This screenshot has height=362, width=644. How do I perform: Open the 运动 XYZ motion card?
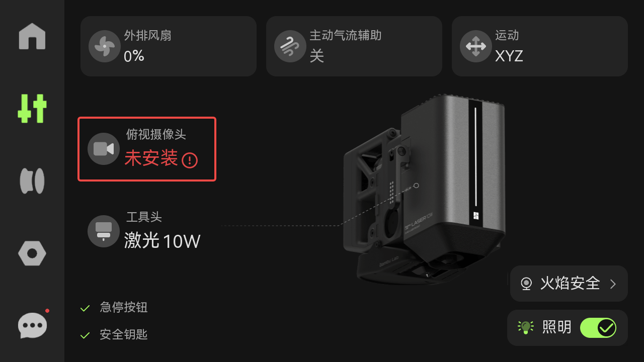click(x=540, y=46)
